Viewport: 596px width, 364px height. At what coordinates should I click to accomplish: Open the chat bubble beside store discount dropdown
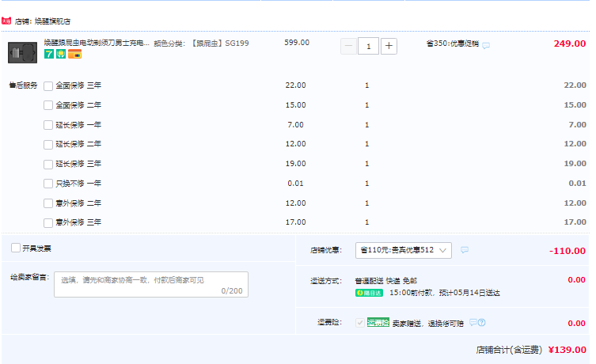point(465,249)
